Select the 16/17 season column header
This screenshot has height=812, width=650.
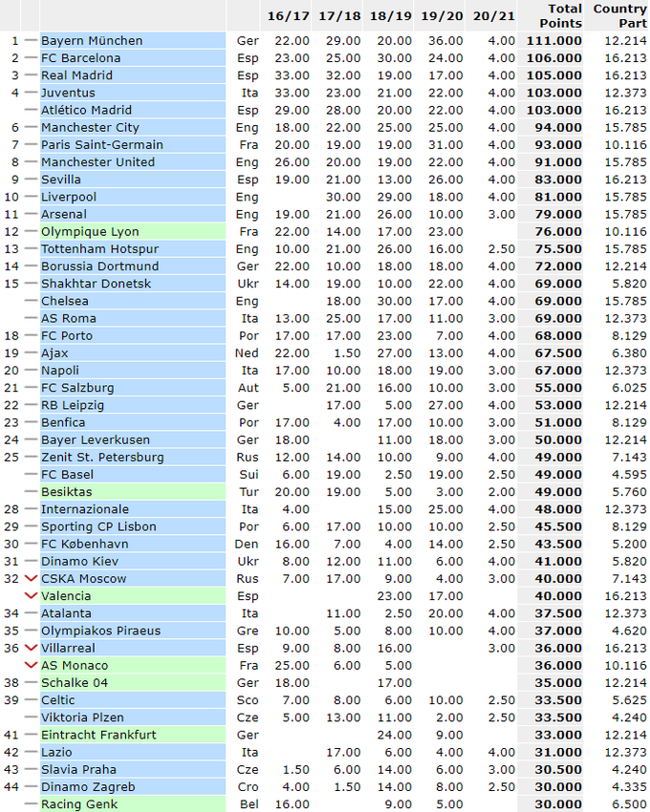[x=288, y=16]
